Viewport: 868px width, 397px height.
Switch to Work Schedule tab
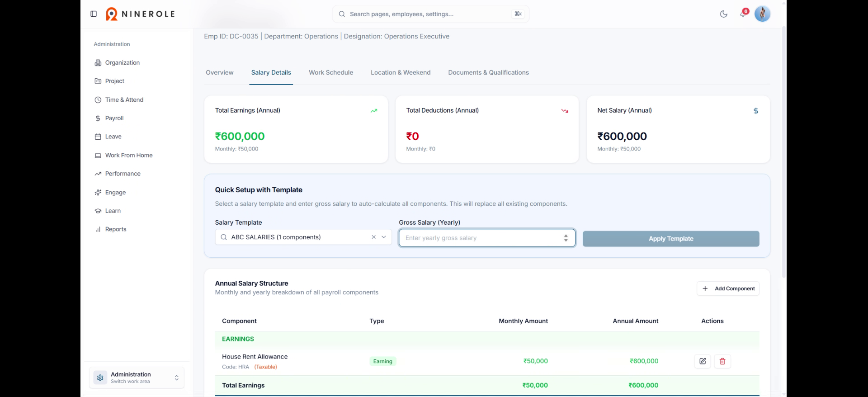331,72
